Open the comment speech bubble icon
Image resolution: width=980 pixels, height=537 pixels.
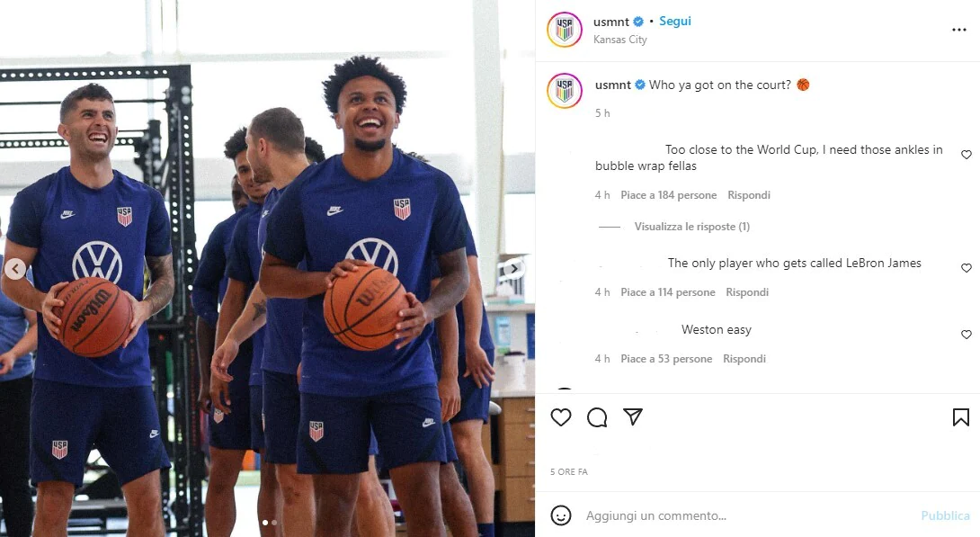click(597, 417)
